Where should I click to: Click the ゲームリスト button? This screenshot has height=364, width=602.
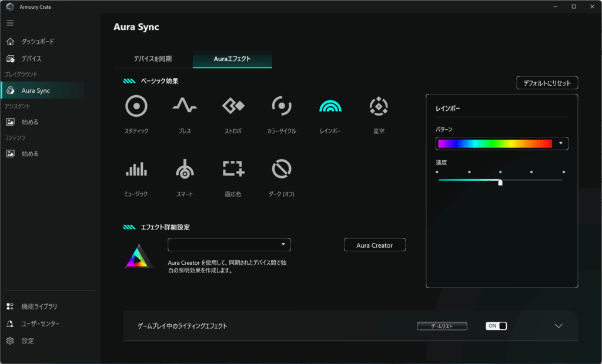pos(442,326)
